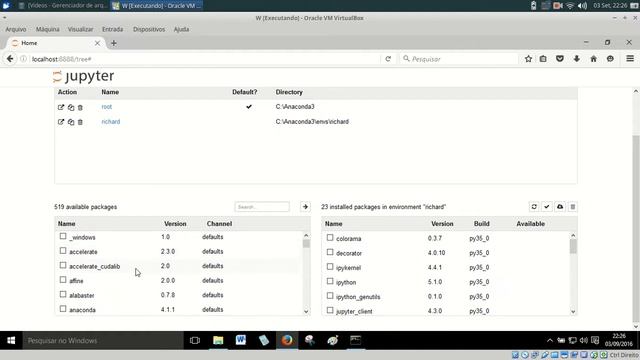Edit the root environment
This screenshot has width=640, height=360.
point(61,107)
